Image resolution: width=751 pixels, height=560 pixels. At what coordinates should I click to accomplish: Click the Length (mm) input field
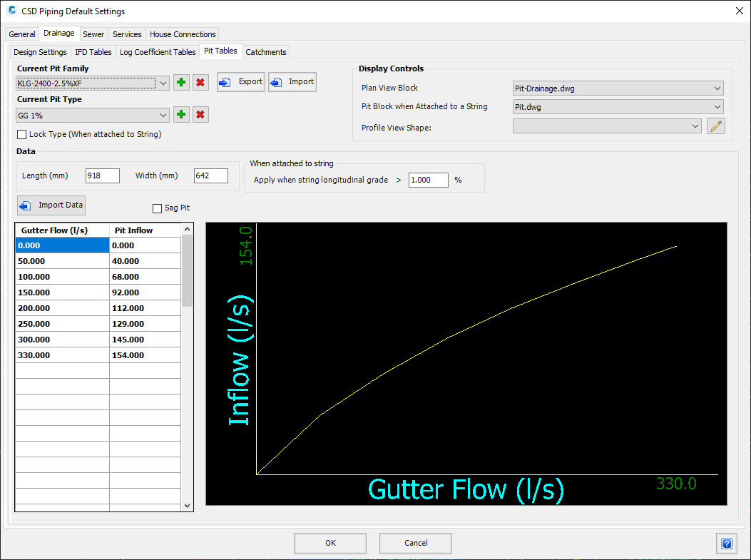pyautogui.click(x=102, y=175)
